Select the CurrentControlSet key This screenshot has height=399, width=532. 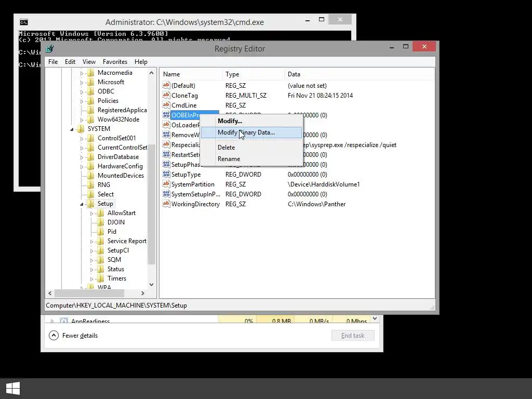pyautogui.click(x=122, y=148)
